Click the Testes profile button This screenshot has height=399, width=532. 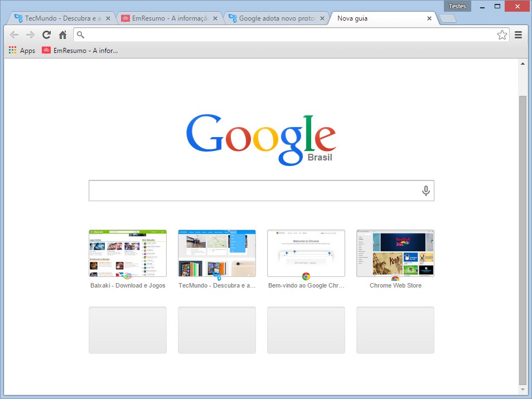click(457, 6)
